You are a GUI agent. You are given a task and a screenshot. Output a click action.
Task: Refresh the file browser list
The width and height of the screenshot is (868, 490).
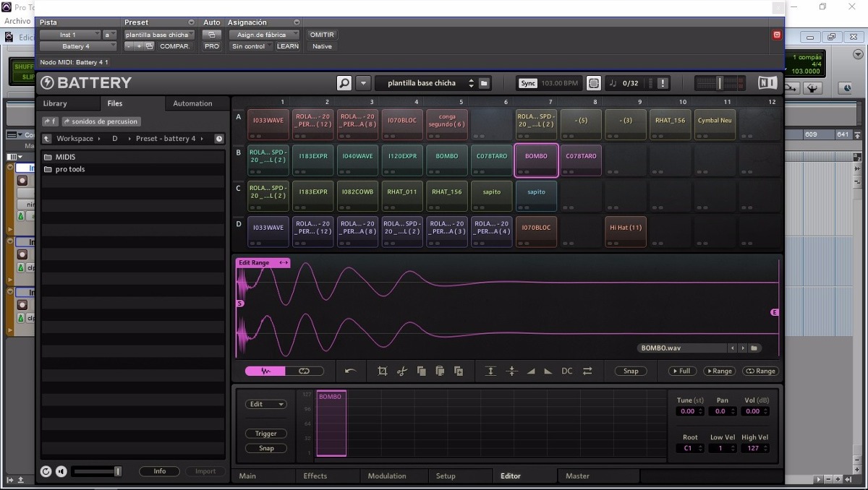(46, 471)
